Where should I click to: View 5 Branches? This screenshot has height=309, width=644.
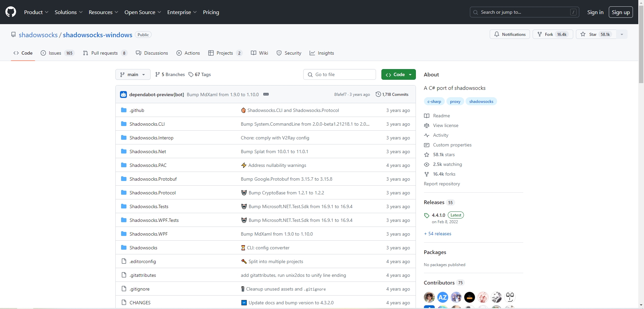coord(170,74)
